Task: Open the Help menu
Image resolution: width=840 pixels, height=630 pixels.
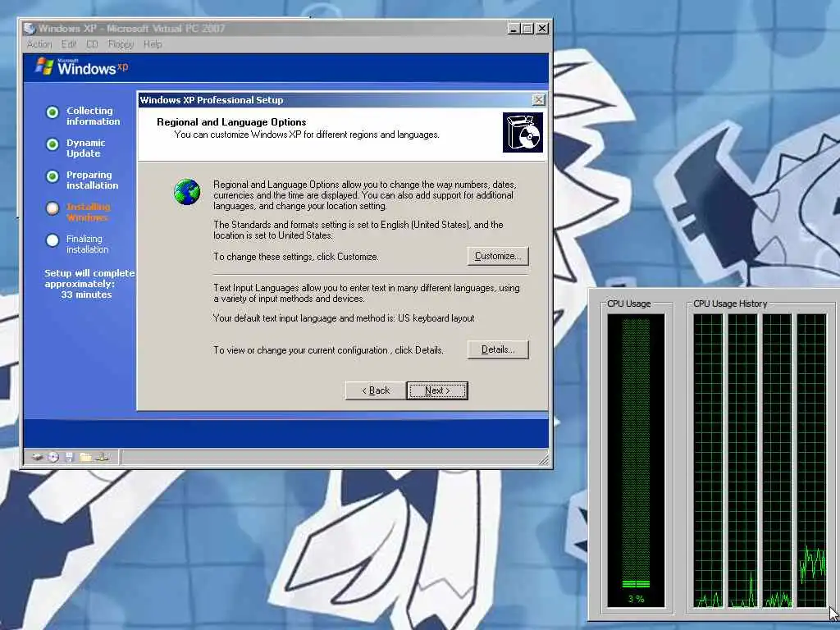Action: coord(152,44)
